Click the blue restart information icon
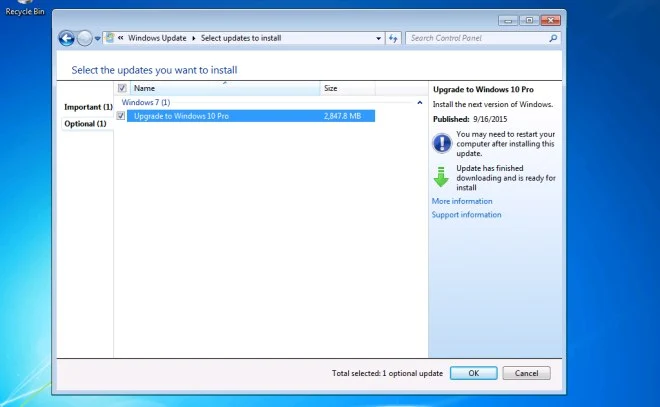 pos(442,143)
